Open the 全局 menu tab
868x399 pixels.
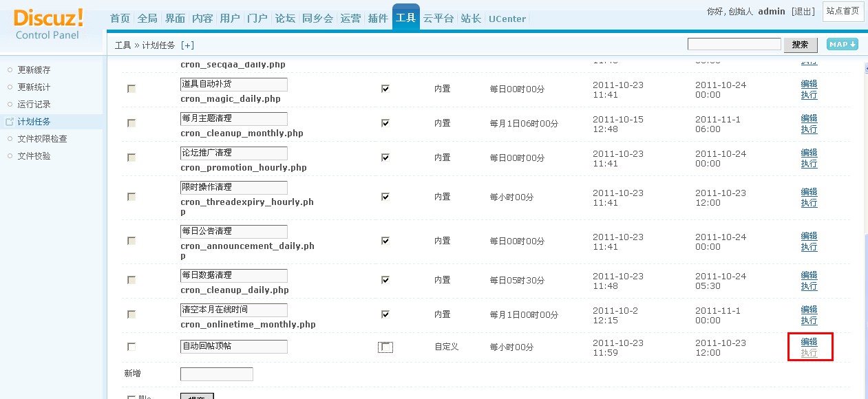pyautogui.click(x=147, y=19)
